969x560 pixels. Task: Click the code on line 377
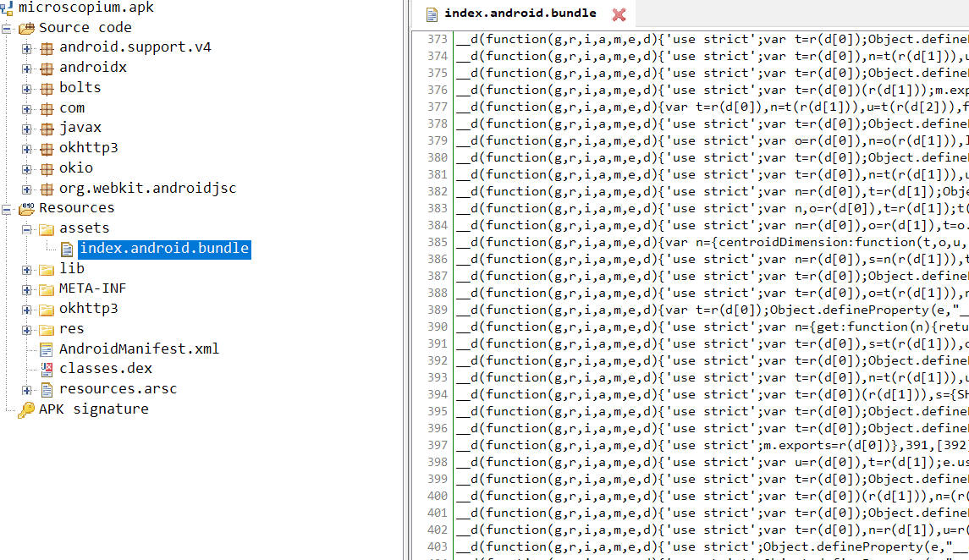(712, 107)
